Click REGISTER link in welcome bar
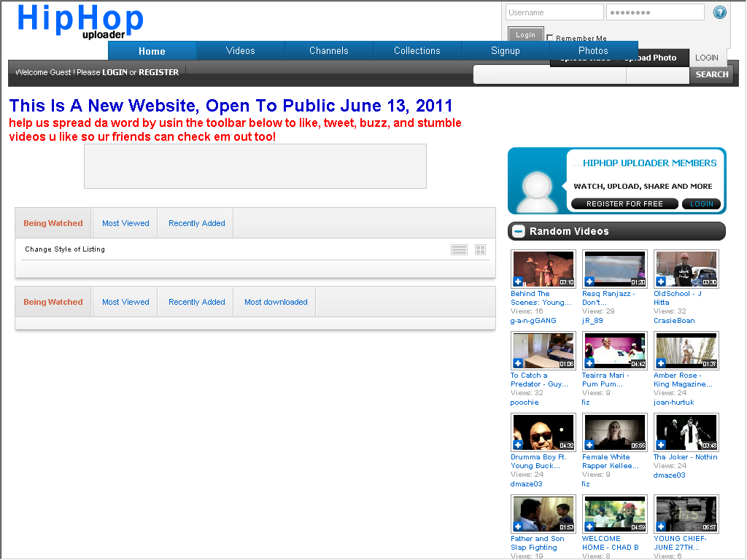 click(158, 72)
